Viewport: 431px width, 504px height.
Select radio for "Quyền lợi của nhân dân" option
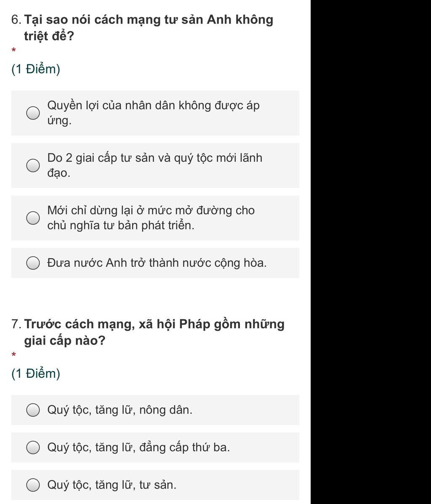tap(33, 113)
